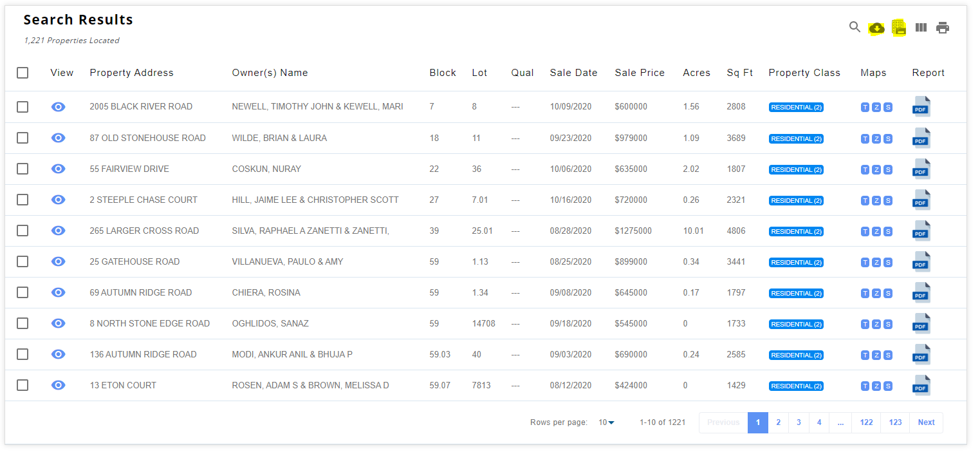
Task: Jump to page 122
Action: pos(867,422)
